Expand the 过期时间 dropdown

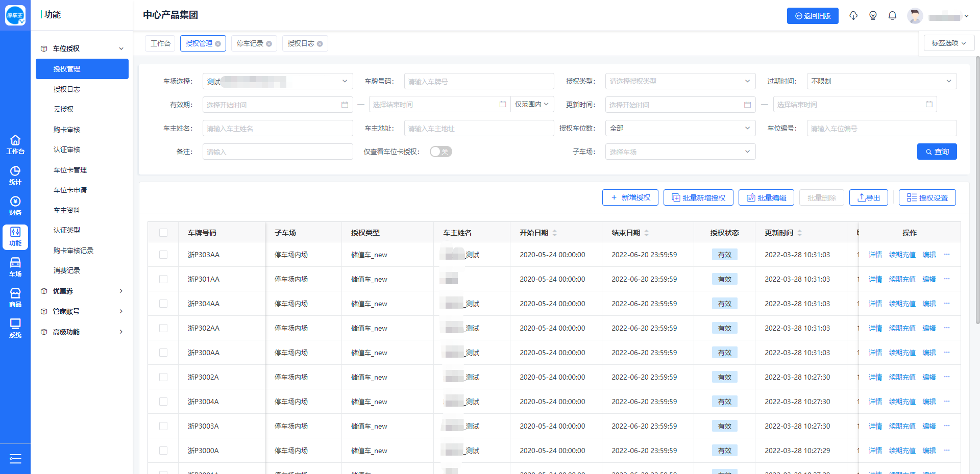(881, 81)
